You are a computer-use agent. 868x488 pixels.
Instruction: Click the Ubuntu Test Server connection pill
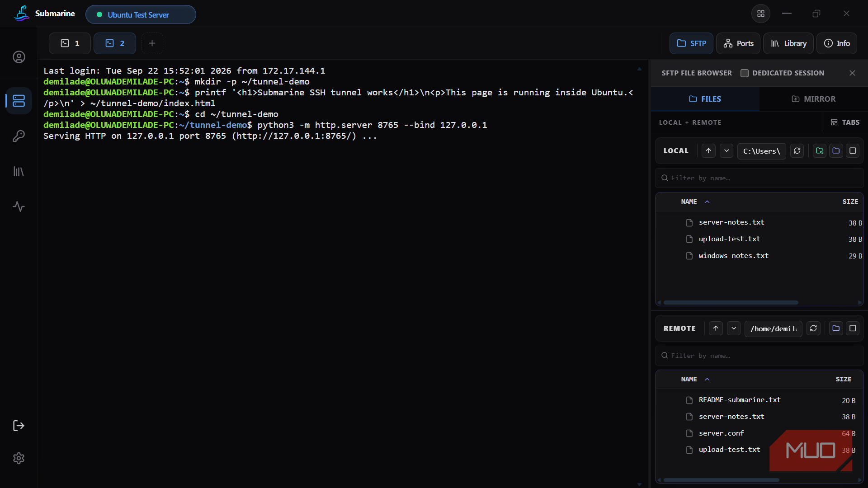[x=141, y=14]
